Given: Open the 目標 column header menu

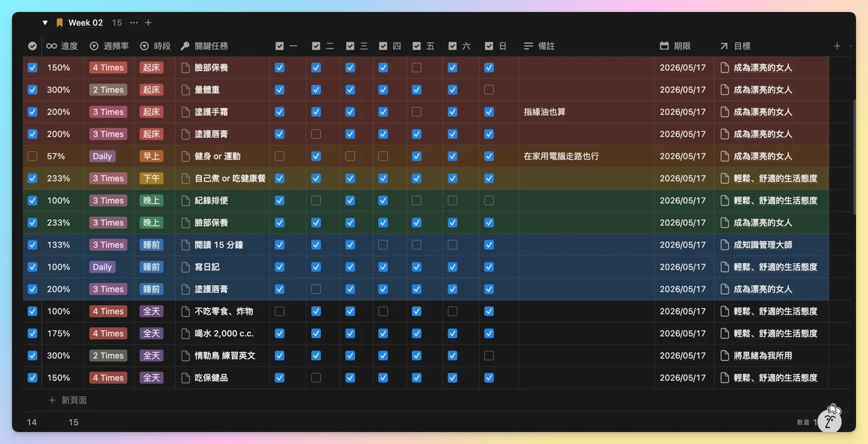Looking at the screenshot, I should 735,46.
